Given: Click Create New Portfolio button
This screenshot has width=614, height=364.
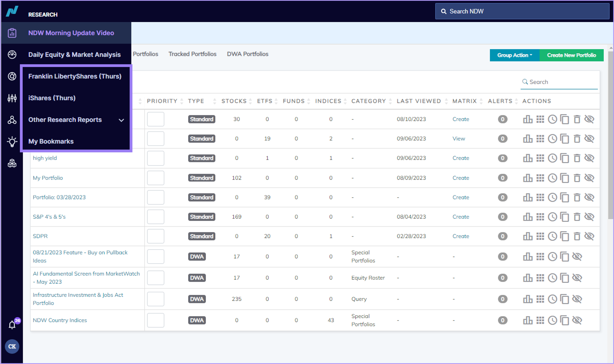Looking at the screenshot, I should click(571, 55).
